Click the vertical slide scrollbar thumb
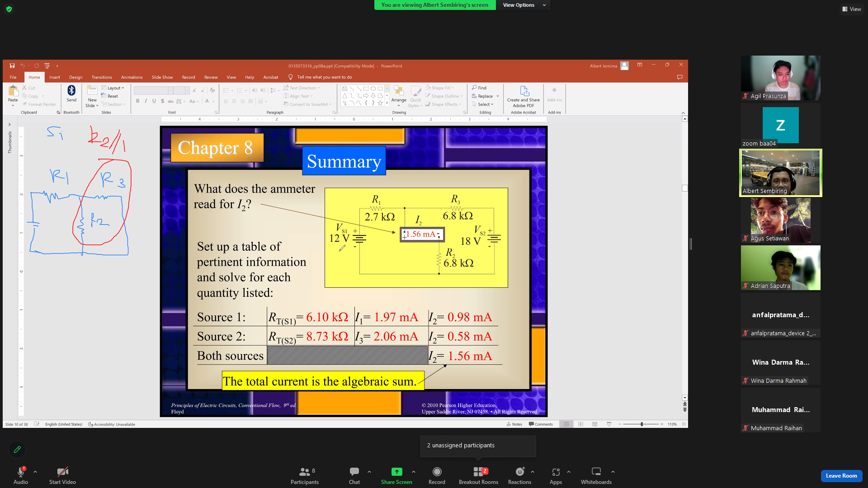The height and width of the screenshot is (488, 868). (685, 188)
